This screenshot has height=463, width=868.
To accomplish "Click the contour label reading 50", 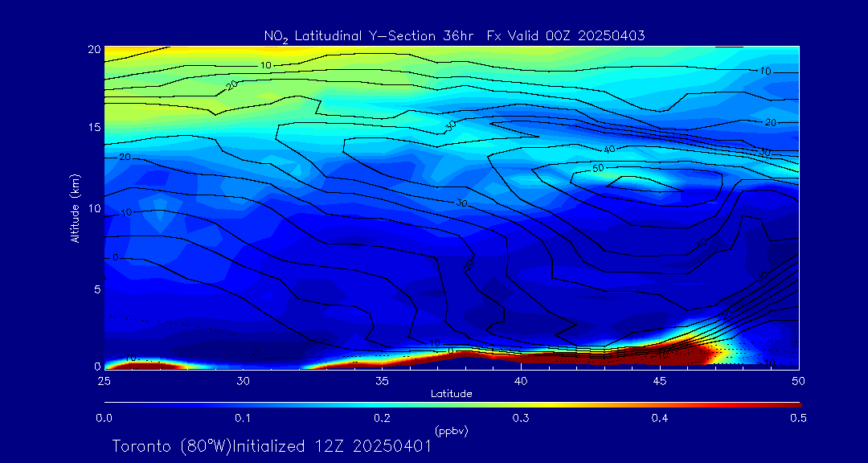I will 599,167.
